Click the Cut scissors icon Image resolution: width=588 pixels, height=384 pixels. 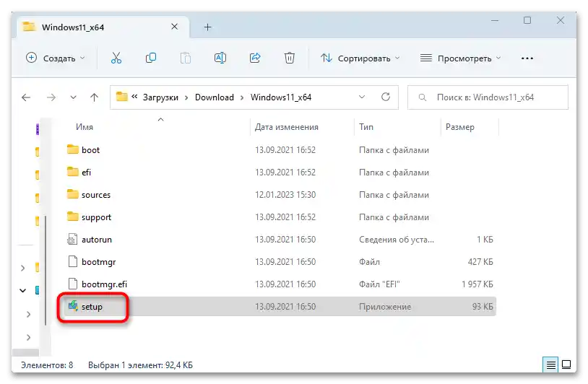tap(116, 58)
